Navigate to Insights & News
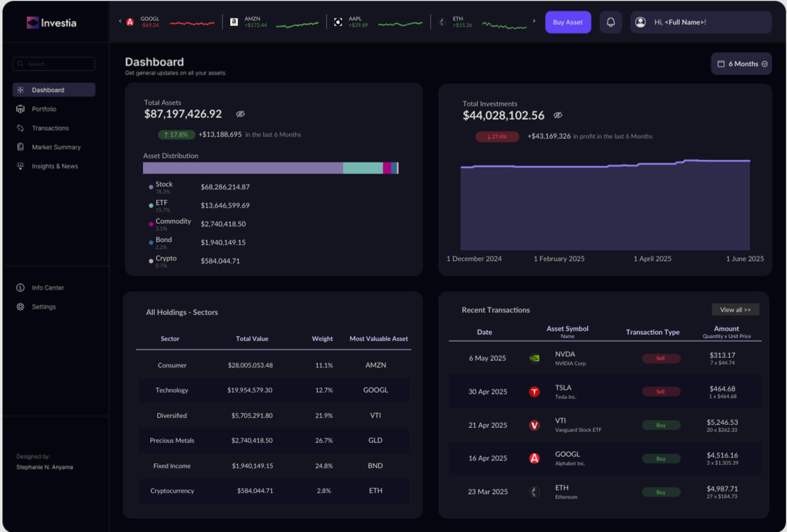This screenshot has width=787, height=532. tap(54, 166)
